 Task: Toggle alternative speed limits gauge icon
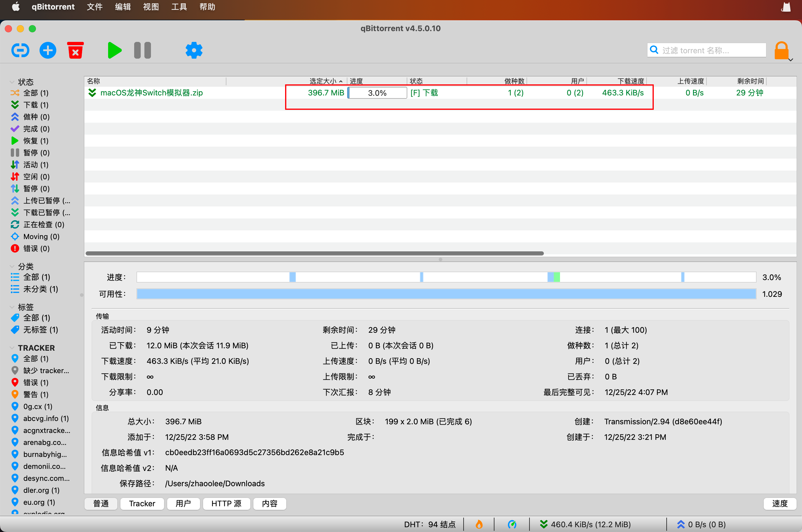coord(512,524)
